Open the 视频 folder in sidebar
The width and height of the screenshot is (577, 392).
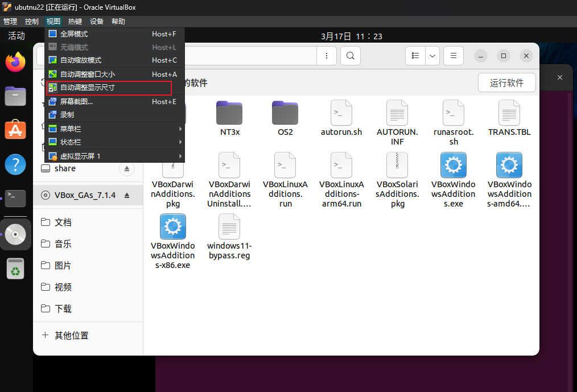[x=88, y=287]
